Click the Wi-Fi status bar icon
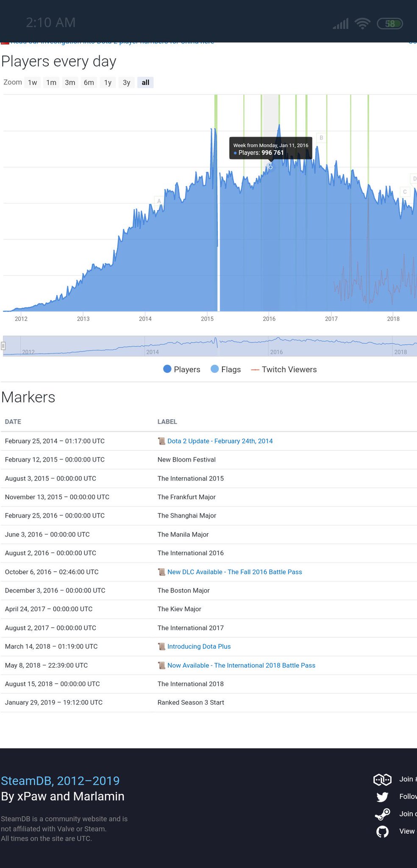Image resolution: width=417 pixels, height=868 pixels. pyautogui.click(x=362, y=24)
